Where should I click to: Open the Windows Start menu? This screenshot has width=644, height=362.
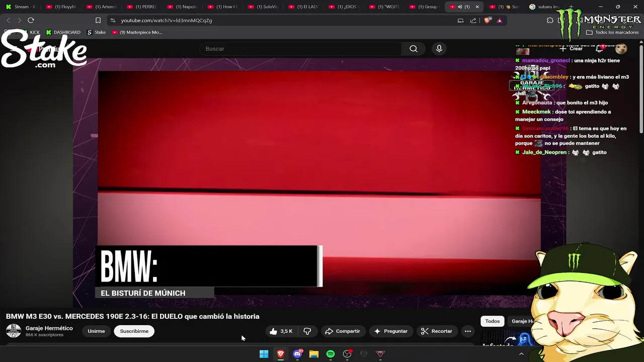[x=264, y=354]
